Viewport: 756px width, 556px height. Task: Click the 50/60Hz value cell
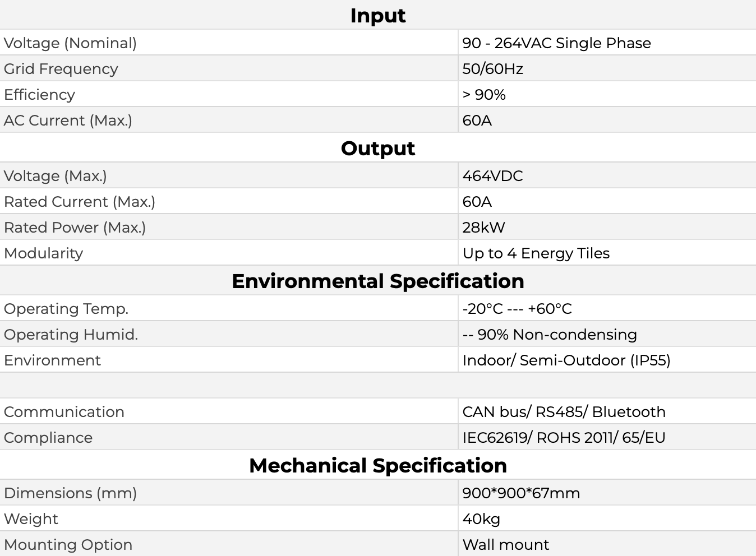pyautogui.click(x=492, y=69)
